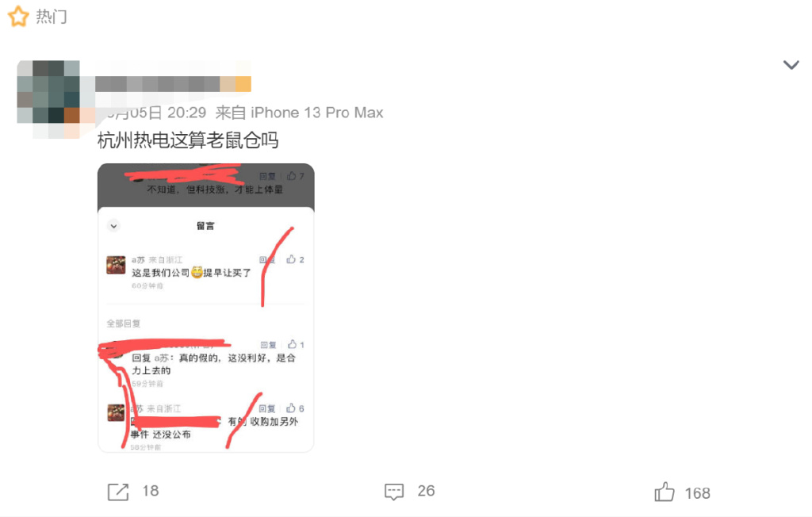Collapse the 留言 panel chevron in image
Screen dimensions: 812x517
click(x=113, y=226)
